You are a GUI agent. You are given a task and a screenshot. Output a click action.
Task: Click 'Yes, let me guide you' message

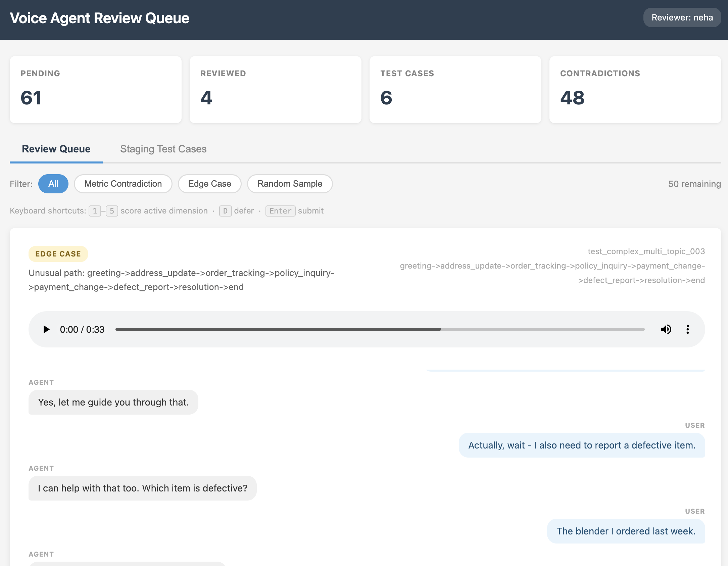113,402
